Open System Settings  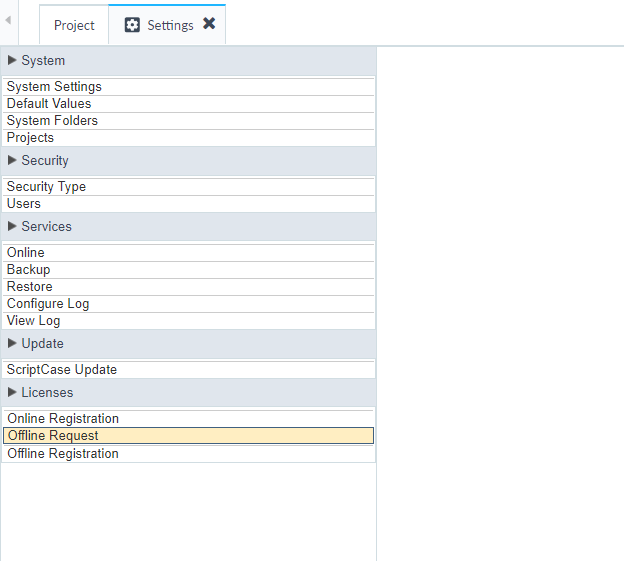188,87
